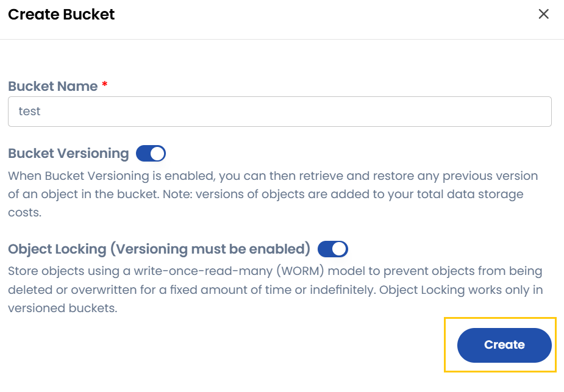The width and height of the screenshot is (564, 392).
Task: Click the "Bucket Versioning" label text
Action: [x=68, y=153]
